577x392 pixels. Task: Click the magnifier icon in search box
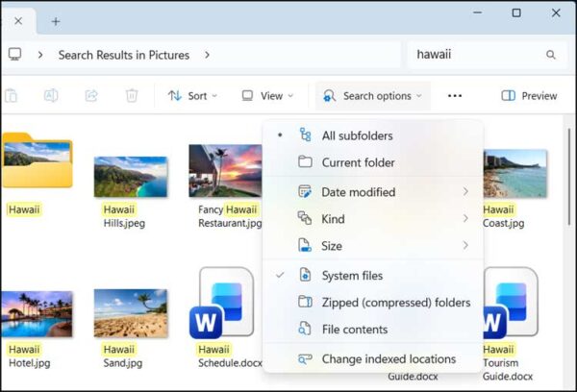[550, 55]
